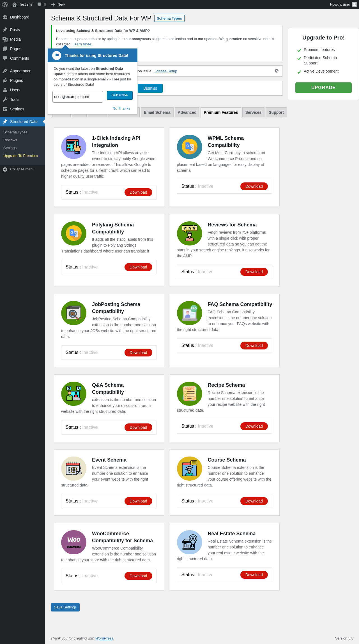Download the WPML Schema Compatibility extension
The width and height of the screenshot is (359, 644).
click(254, 186)
